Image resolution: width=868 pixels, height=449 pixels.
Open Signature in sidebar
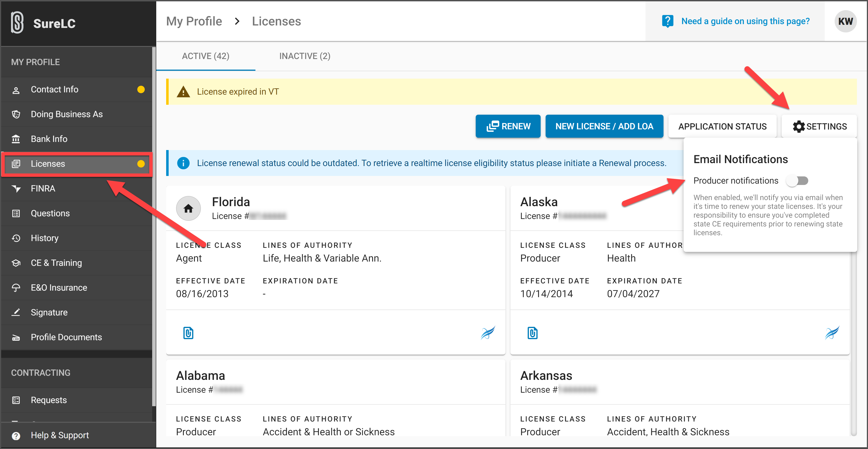(77, 312)
